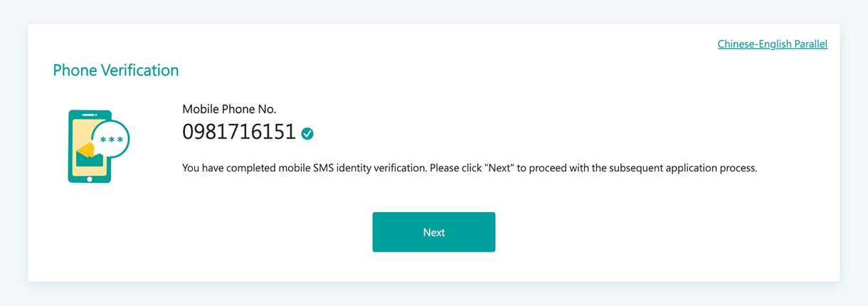868x306 pixels.
Task: Open the Chinese-English Parallel link
Action: tap(772, 44)
